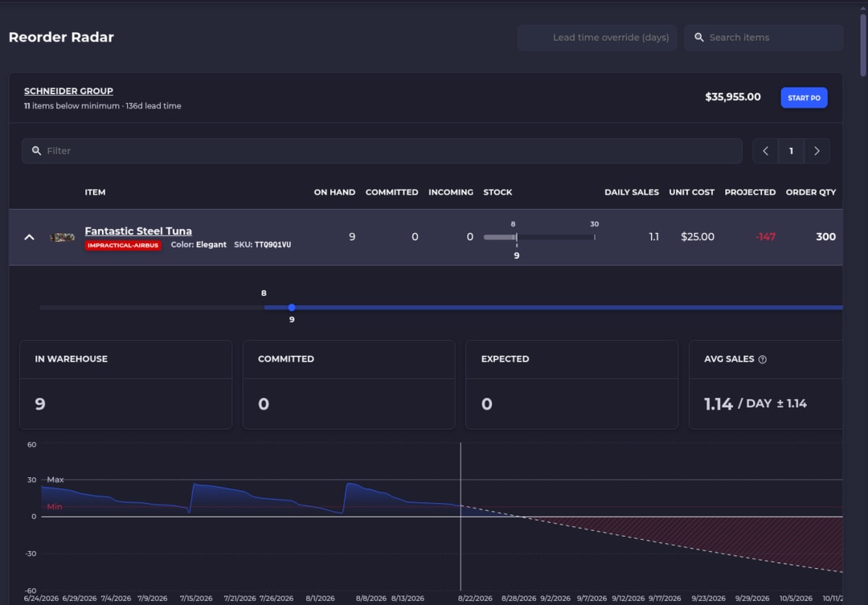The height and width of the screenshot is (605, 868).
Task: Click the Fantastic Steel Tuna product thumbnail
Action: click(x=62, y=237)
